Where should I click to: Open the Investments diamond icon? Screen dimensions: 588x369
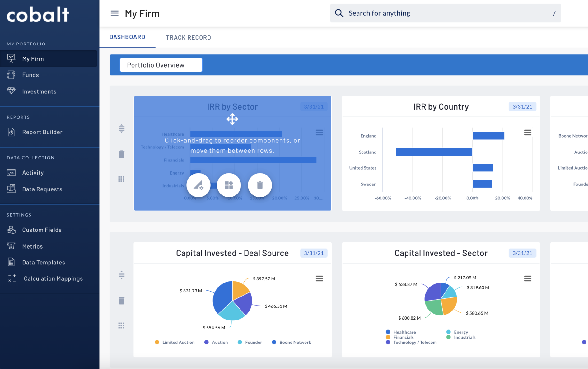coord(11,91)
